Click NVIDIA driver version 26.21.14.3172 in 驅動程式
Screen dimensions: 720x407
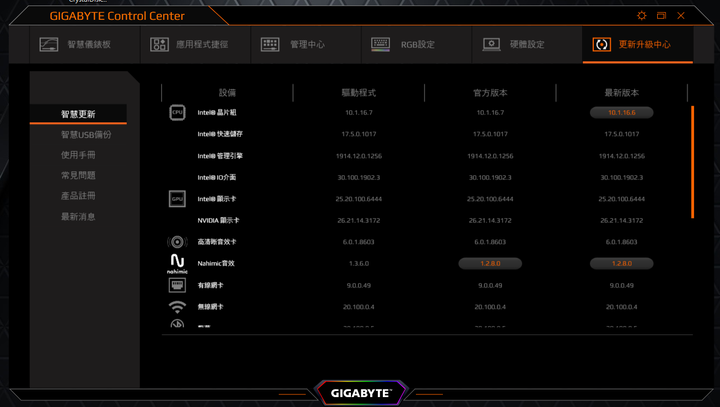359,220
